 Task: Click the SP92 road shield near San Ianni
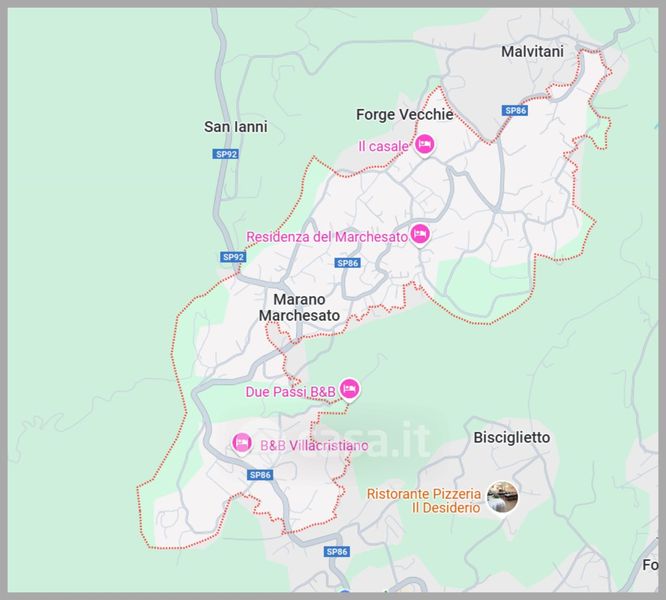[225, 154]
